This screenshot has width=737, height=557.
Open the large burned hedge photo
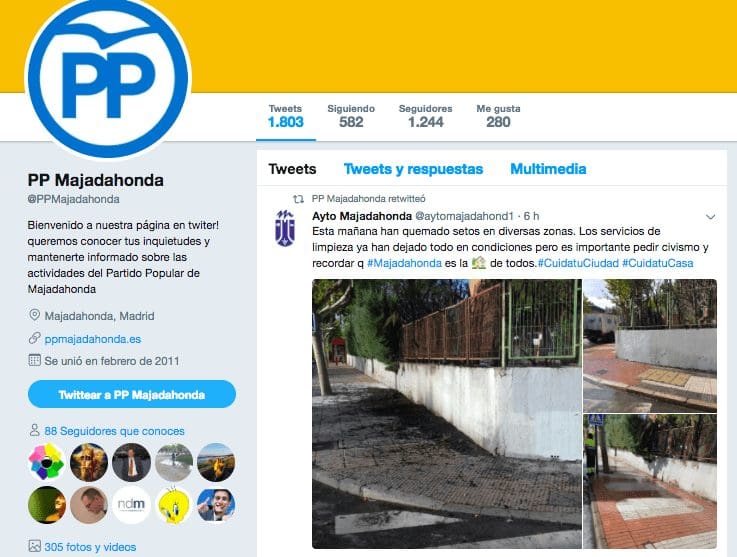coord(447,414)
